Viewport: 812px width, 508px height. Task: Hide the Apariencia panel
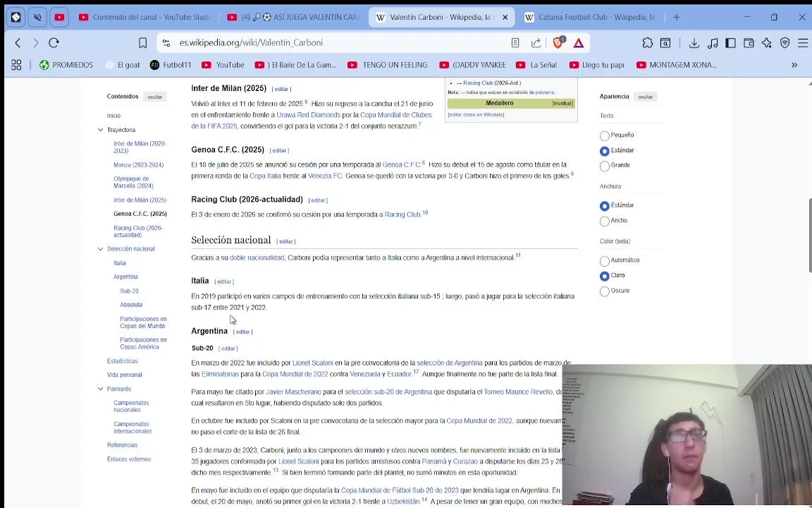645,97
